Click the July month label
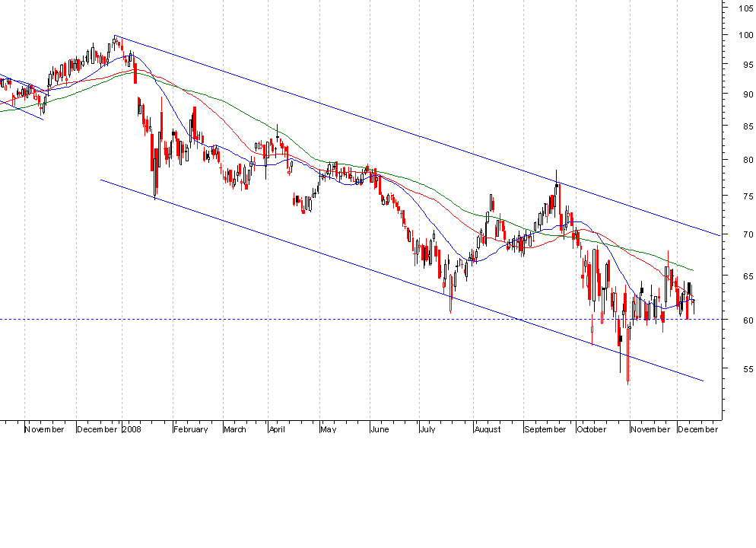Screen dimensions: 756x548 (x=427, y=429)
